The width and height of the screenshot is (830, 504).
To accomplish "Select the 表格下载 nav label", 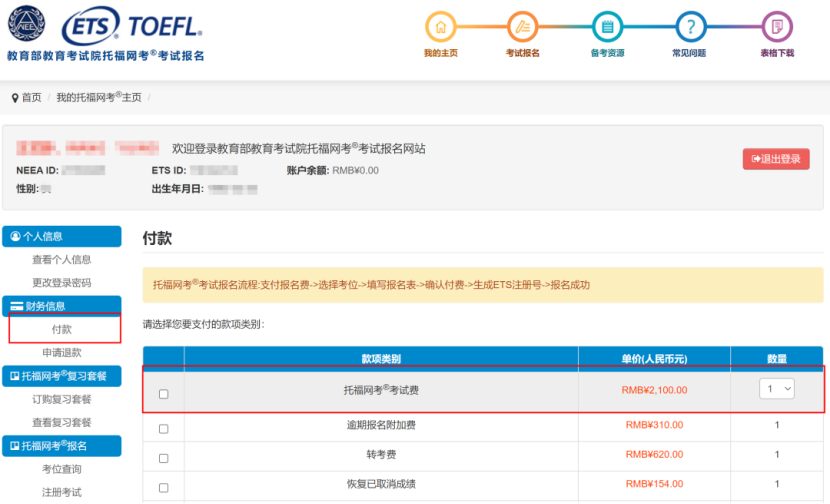I will [x=777, y=53].
